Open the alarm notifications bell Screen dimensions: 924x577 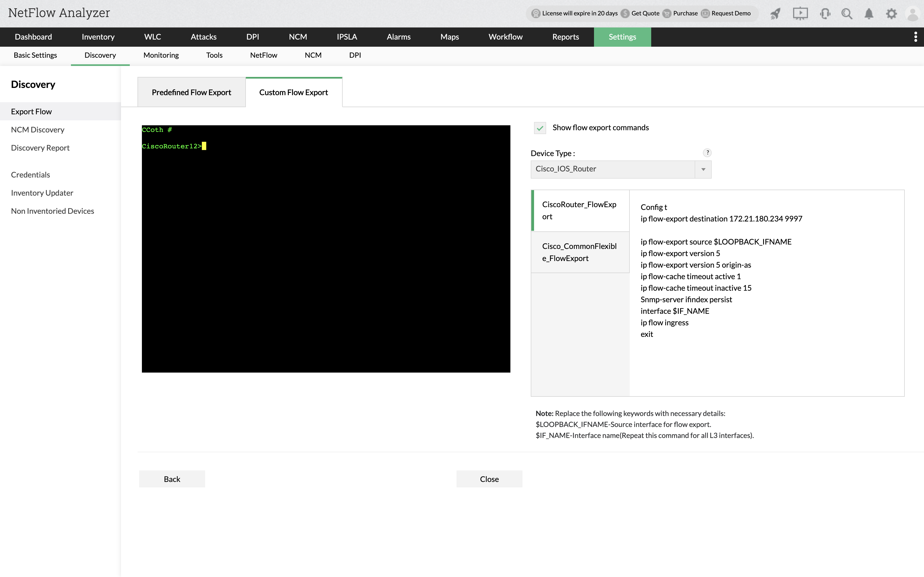point(869,14)
